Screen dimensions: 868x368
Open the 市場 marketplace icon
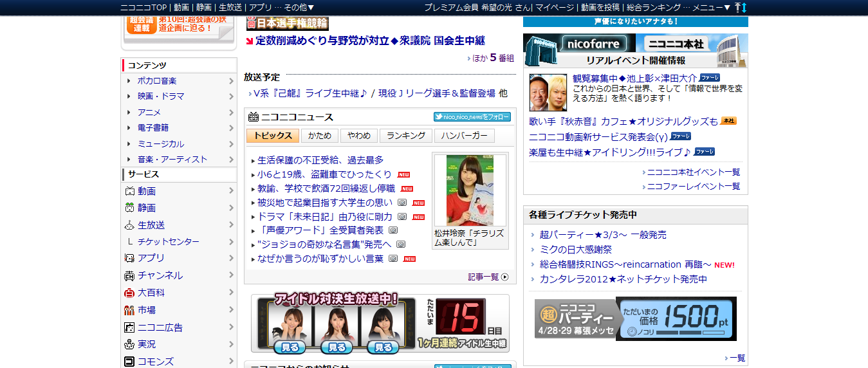129,310
